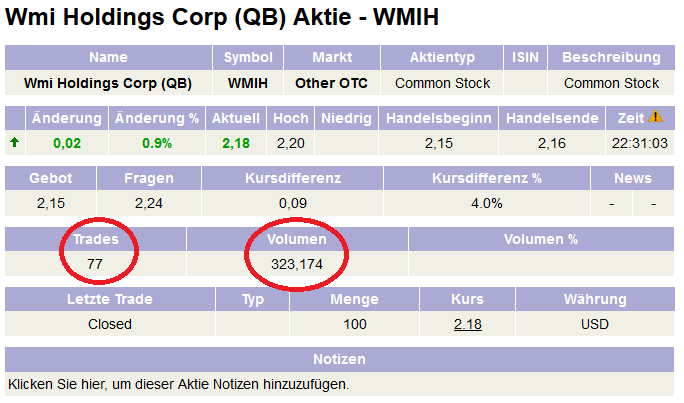The image size is (684, 403).
Task: Click the Notizen section header
Action: coord(341,359)
